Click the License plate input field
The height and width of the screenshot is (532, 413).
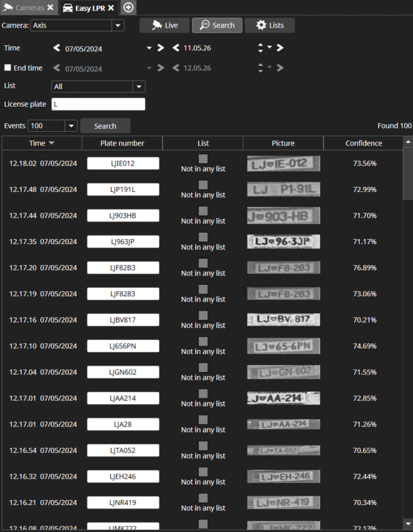coord(98,104)
